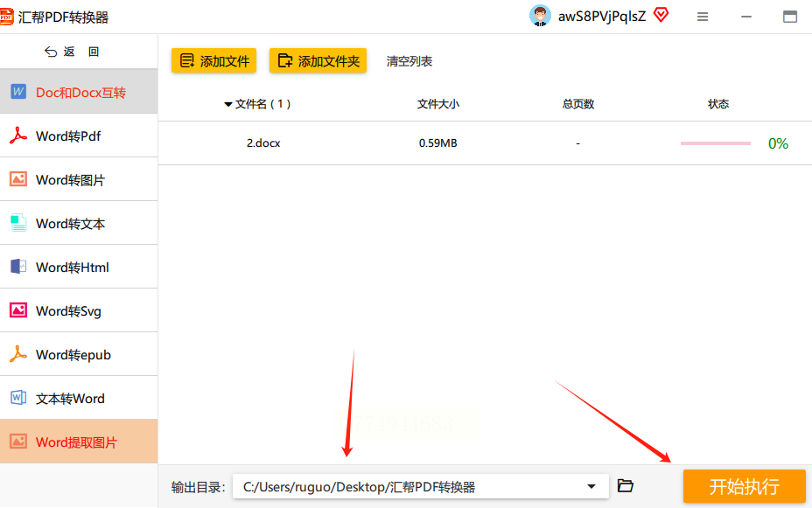Click the 文本转Word blue W icon
Image resolution: width=812 pixels, height=508 pixels.
click(x=18, y=398)
